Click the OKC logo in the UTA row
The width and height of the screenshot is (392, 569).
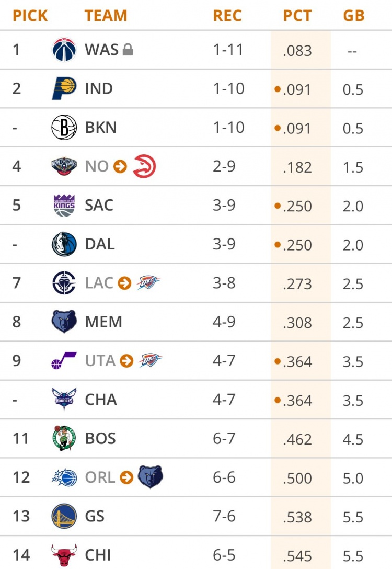click(151, 361)
